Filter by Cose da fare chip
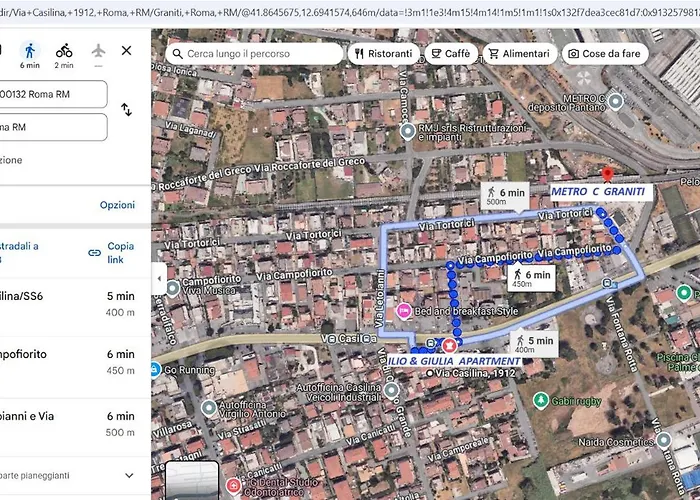This screenshot has height=500, width=700. [604, 54]
